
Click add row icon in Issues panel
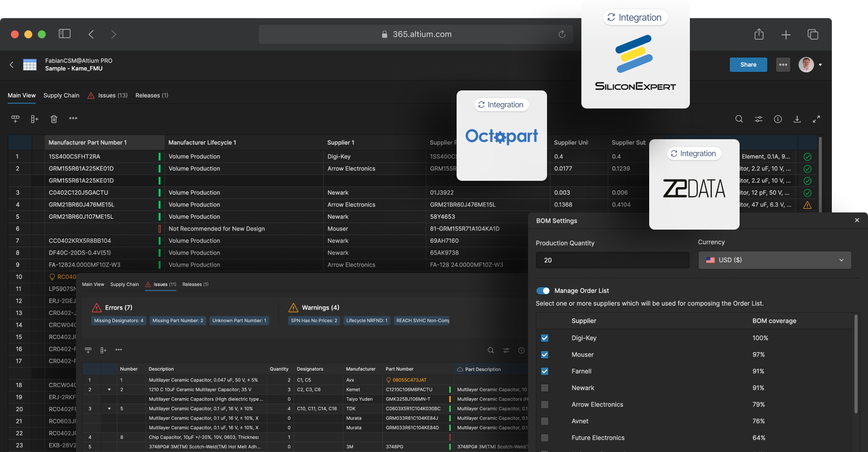88,350
